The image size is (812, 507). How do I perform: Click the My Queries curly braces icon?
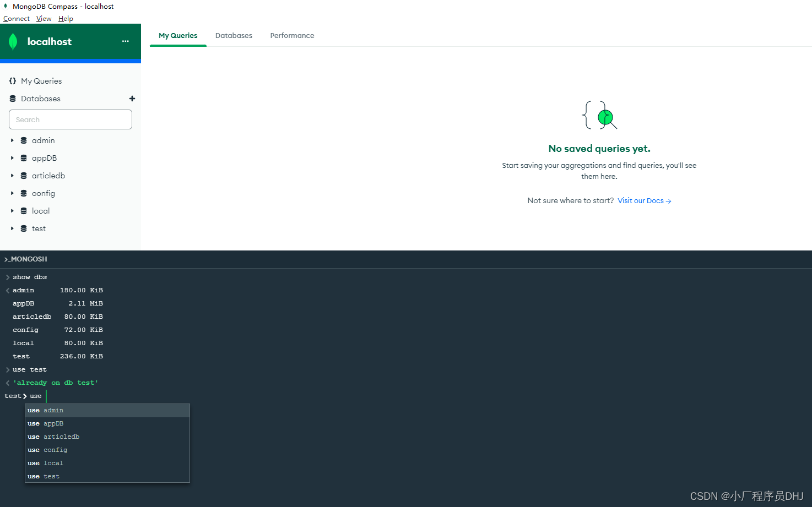[x=13, y=81]
